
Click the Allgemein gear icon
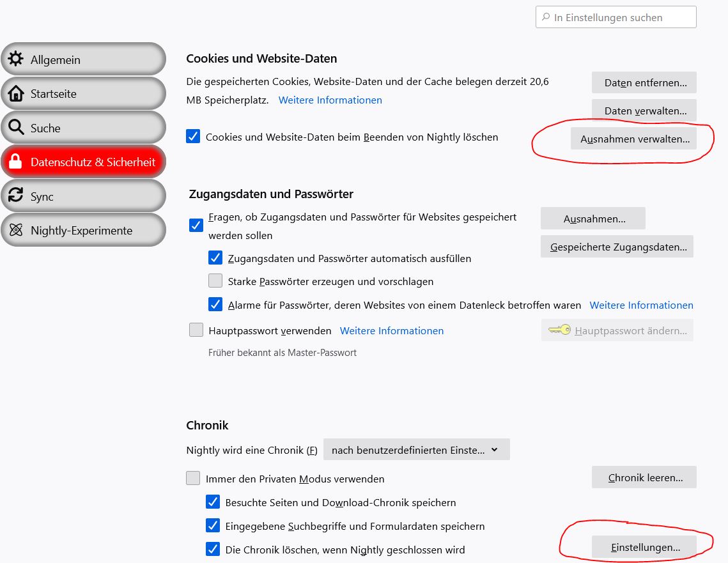point(16,59)
